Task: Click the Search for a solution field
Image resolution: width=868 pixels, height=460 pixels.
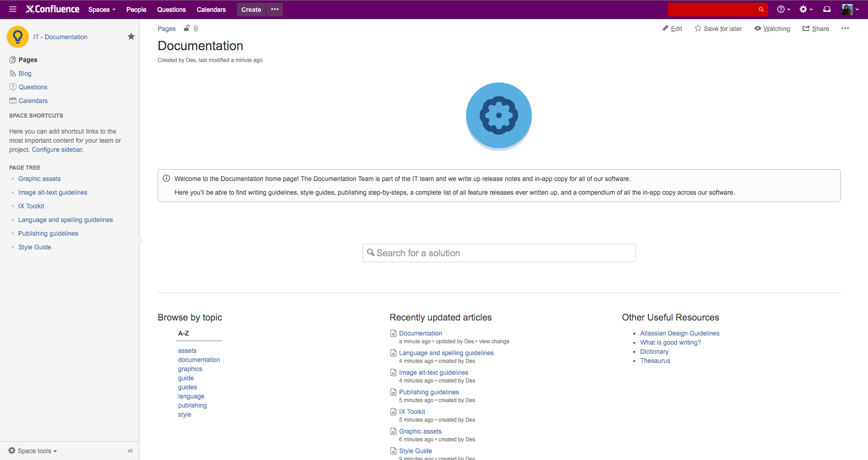Action: pyautogui.click(x=499, y=253)
